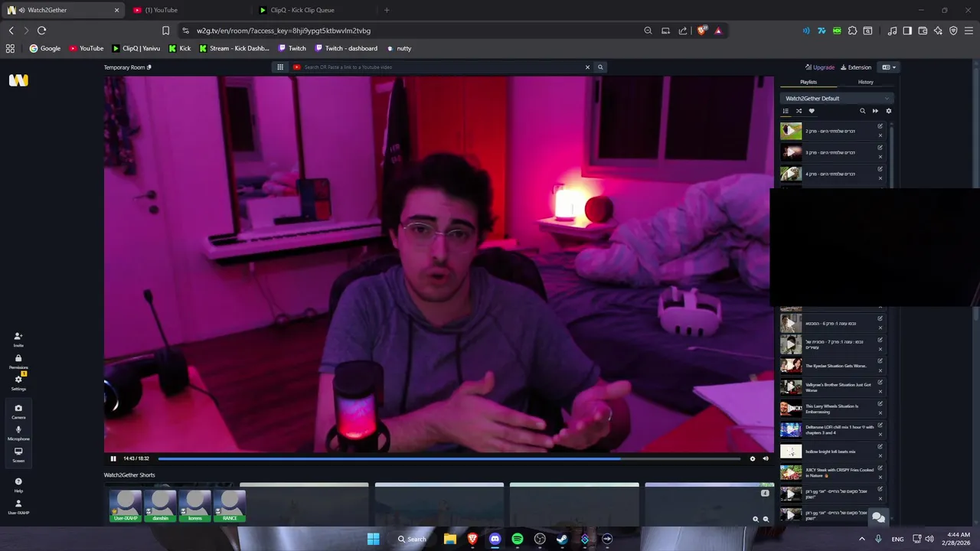Screen dimensions: 980x551
Task: Select the playlist list view icon
Action: (786, 111)
